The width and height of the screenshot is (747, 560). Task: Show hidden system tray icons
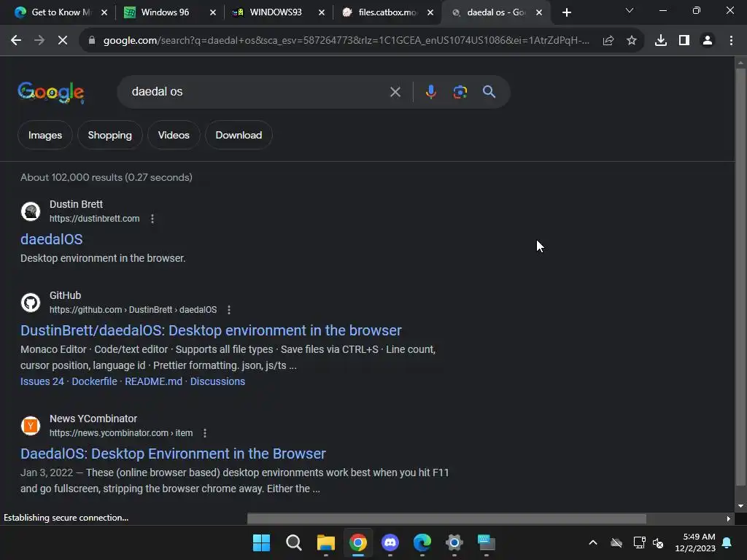coord(593,542)
